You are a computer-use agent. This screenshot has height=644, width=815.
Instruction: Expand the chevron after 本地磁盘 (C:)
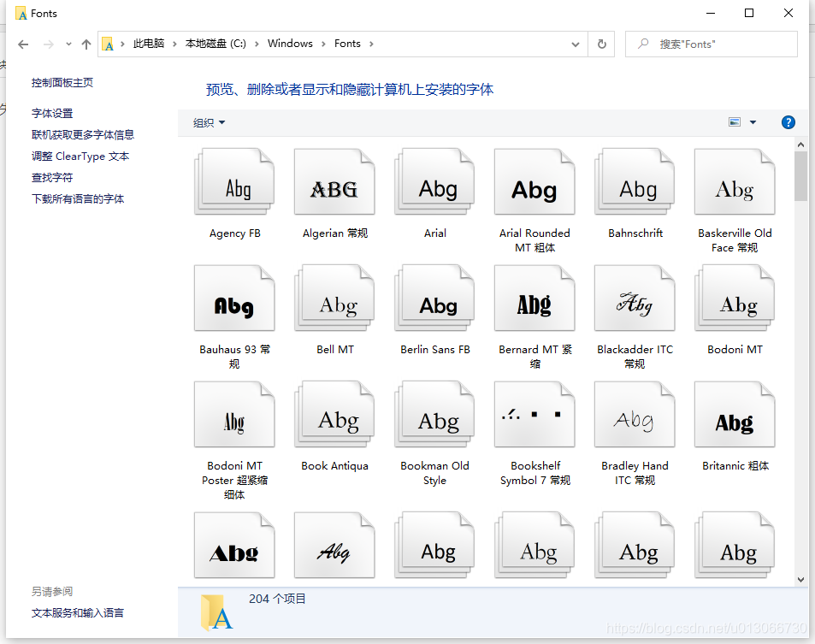(x=257, y=44)
